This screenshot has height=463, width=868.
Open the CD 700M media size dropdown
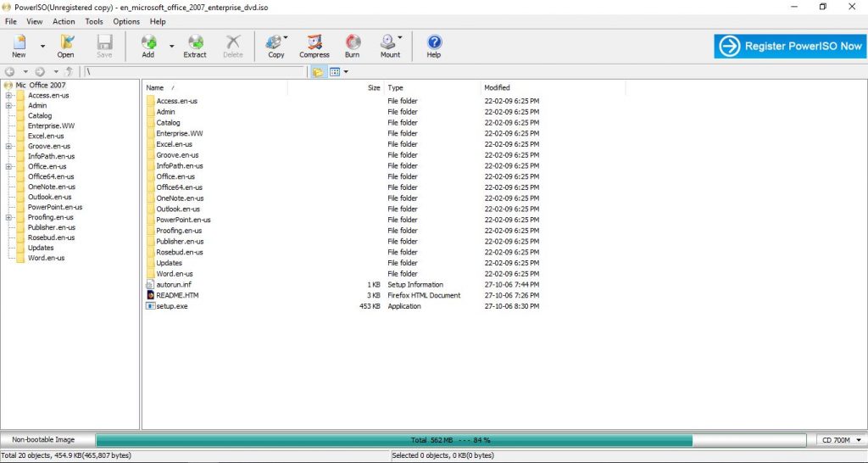841,440
